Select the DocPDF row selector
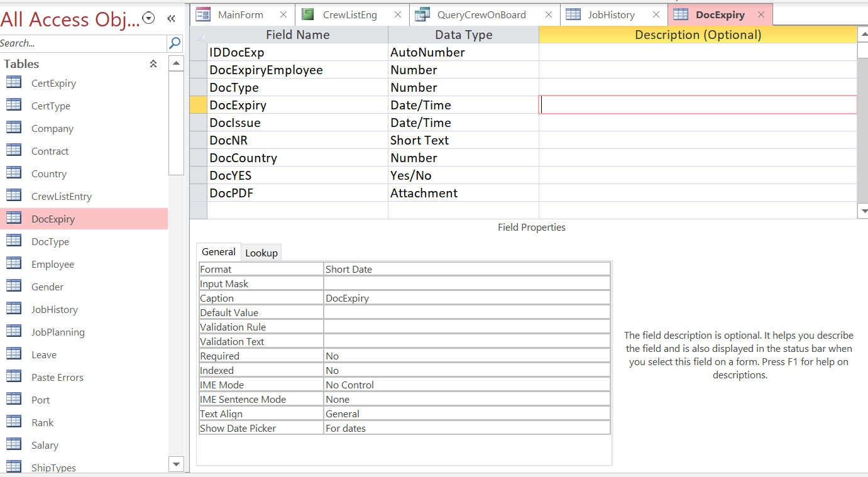Image resolution: width=868 pixels, height=477 pixels. point(198,193)
